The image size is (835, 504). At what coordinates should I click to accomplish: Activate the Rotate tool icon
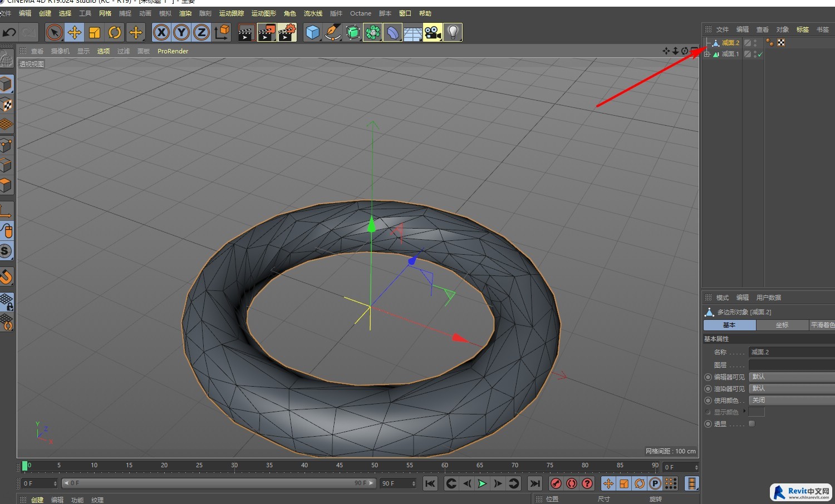pyautogui.click(x=115, y=33)
